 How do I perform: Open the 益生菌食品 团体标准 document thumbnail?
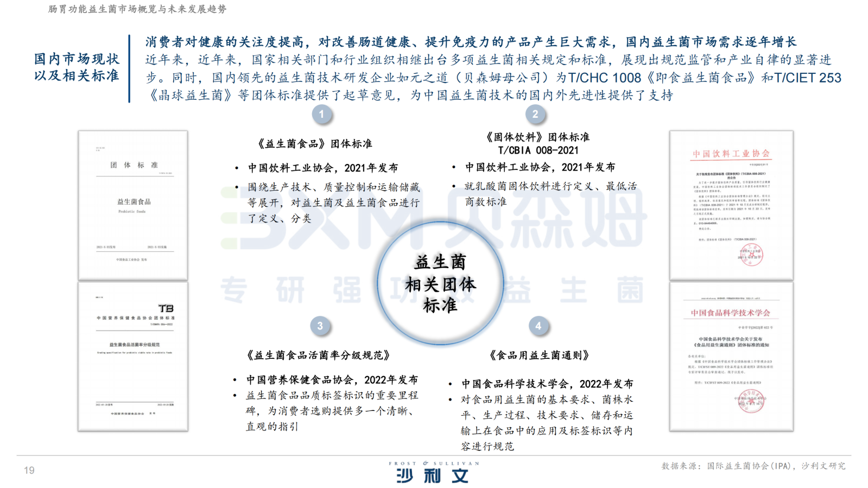(x=133, y=205)
